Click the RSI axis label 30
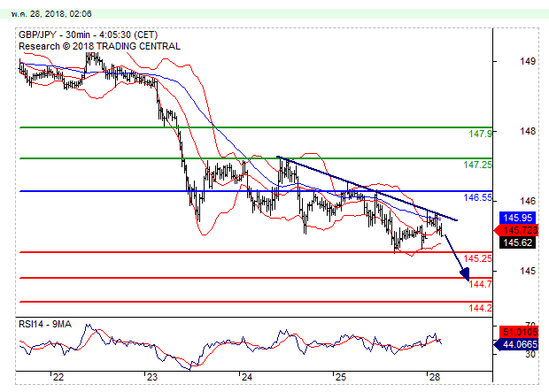The image size is (549, 392). pyautogui.click(x=530, y=355)
